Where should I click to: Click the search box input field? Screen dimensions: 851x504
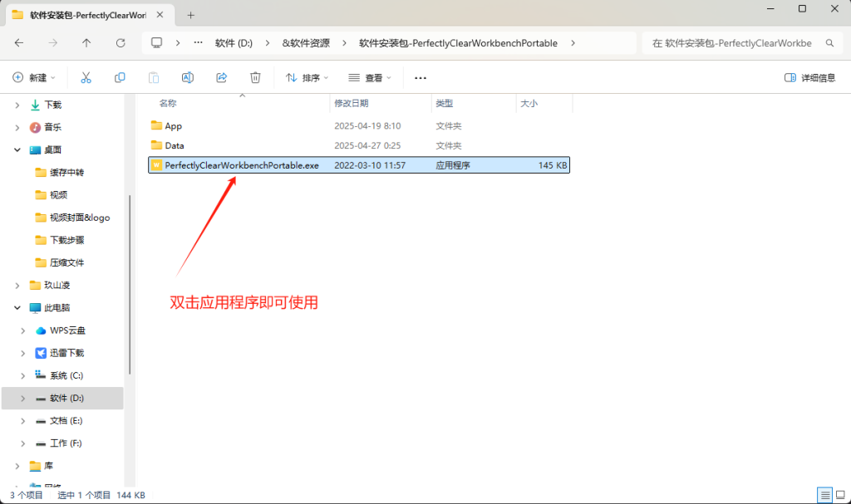click(x=735, y=43)
